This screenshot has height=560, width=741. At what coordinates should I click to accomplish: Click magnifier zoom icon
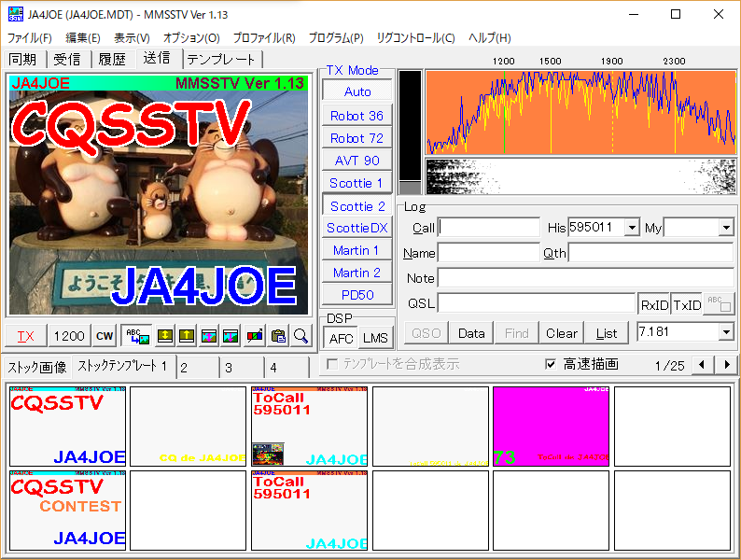(301, 336)
